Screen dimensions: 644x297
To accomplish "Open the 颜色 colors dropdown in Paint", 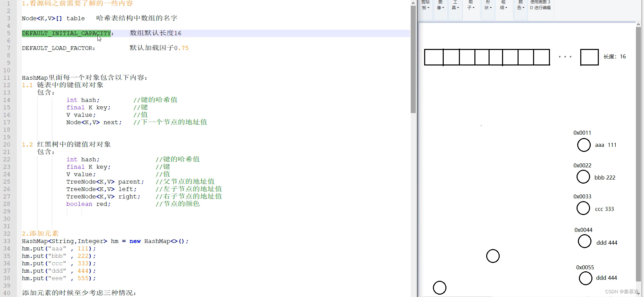I will click(521, 5).
